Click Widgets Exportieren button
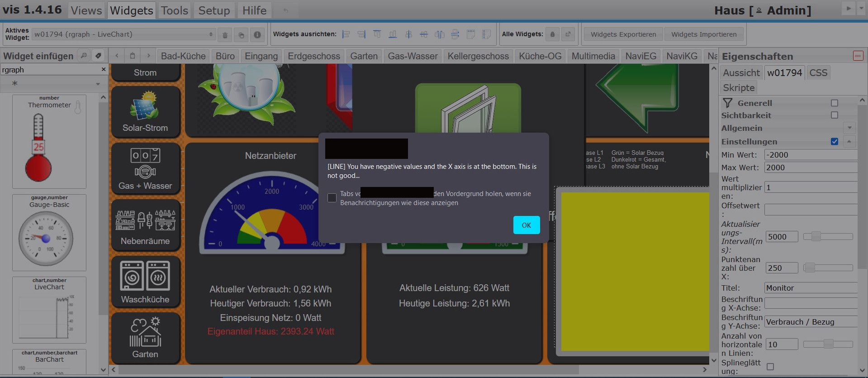 (623, 34)
